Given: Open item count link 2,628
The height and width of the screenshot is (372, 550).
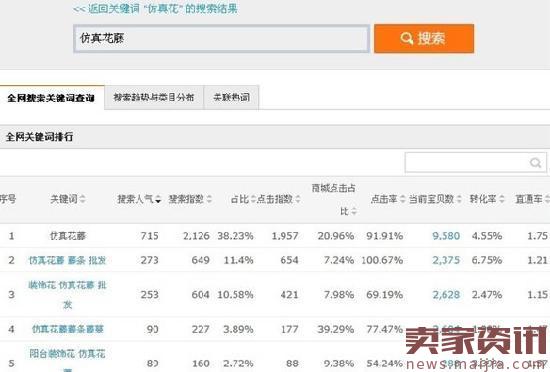Looking at the screenshot, I should [446, 295].
